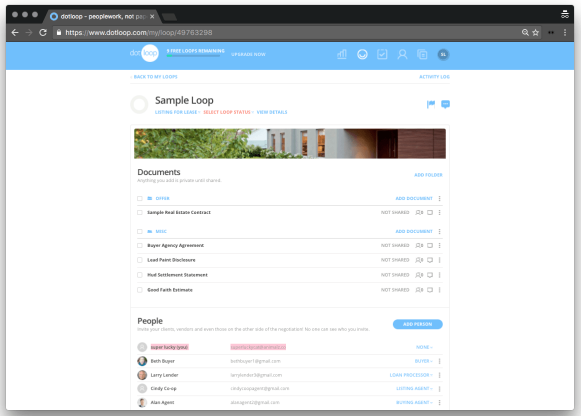
Task: Click the Add Person button
Action: (x=418, y=324)
